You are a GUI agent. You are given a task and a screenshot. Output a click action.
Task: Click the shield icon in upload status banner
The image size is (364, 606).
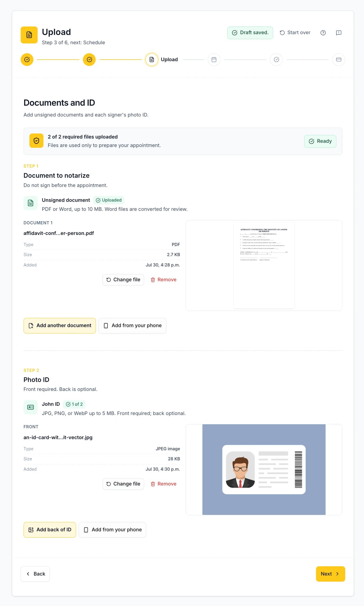click(x=36, y=141)
